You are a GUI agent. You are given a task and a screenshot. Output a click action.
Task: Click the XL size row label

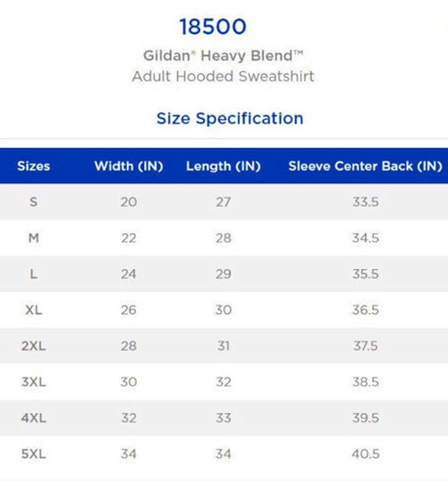tap(34, 310)
